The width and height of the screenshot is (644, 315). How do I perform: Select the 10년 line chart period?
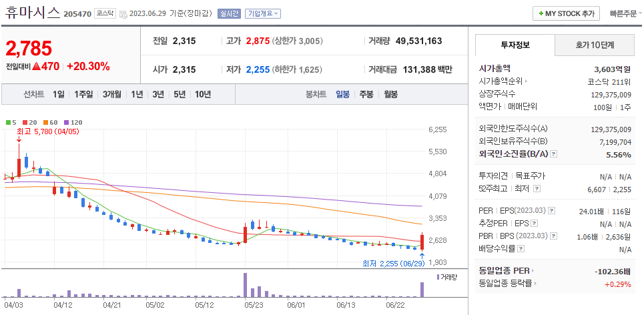(203, 95)
